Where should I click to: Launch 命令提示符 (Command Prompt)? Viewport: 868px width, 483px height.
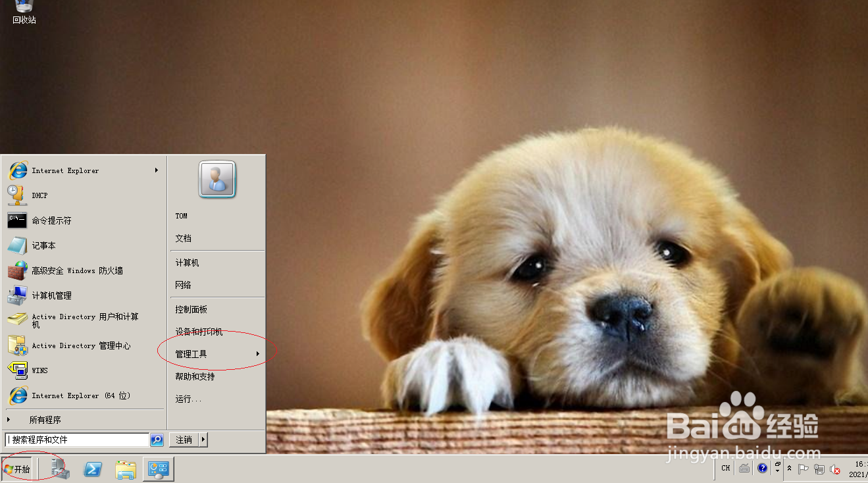[51, 220]
